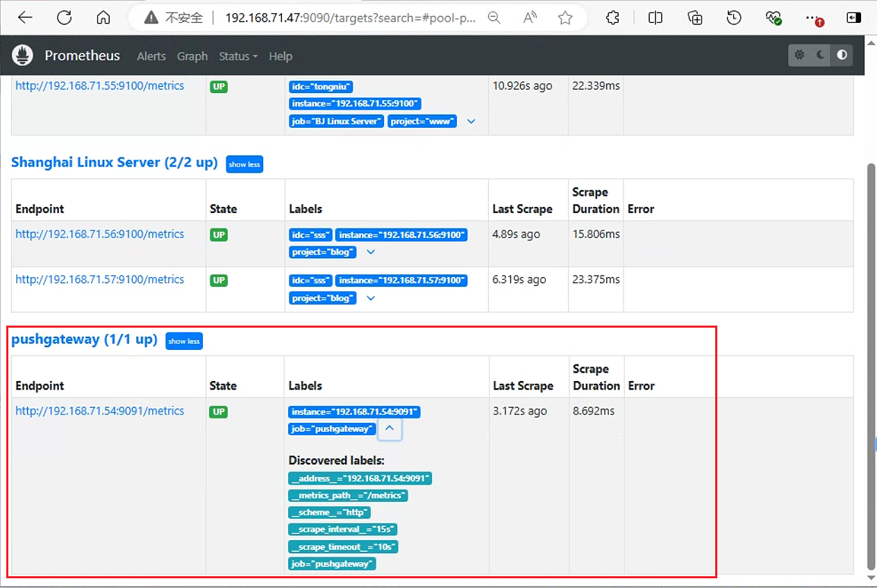Click the browser address bar URL

pos(350,18)
